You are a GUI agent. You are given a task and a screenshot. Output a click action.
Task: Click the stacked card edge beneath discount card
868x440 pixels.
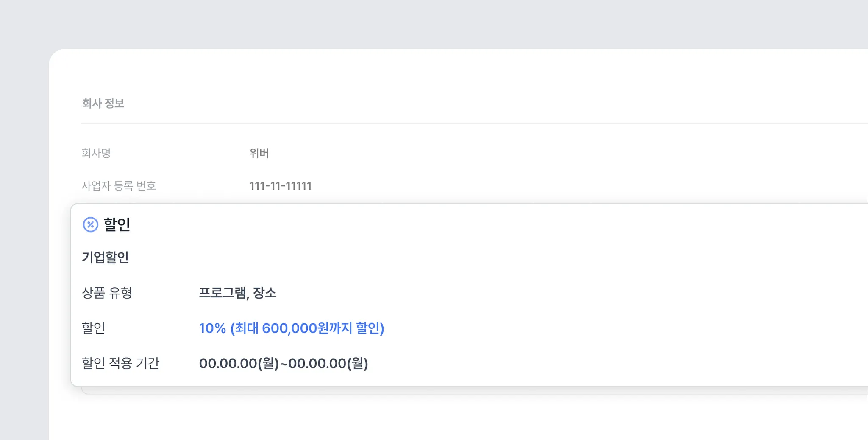[466, 391]
